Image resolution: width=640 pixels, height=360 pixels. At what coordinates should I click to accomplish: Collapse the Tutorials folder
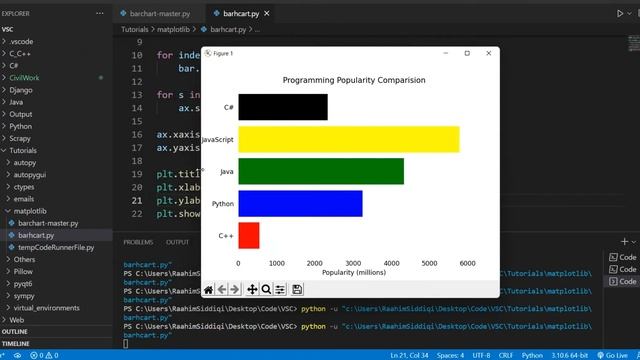click(56, 150)
